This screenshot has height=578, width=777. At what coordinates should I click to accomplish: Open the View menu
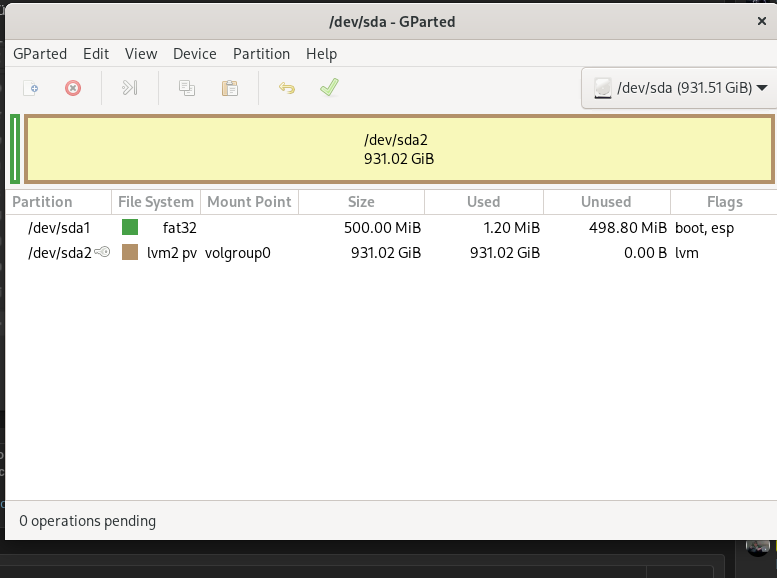point(141,54)
